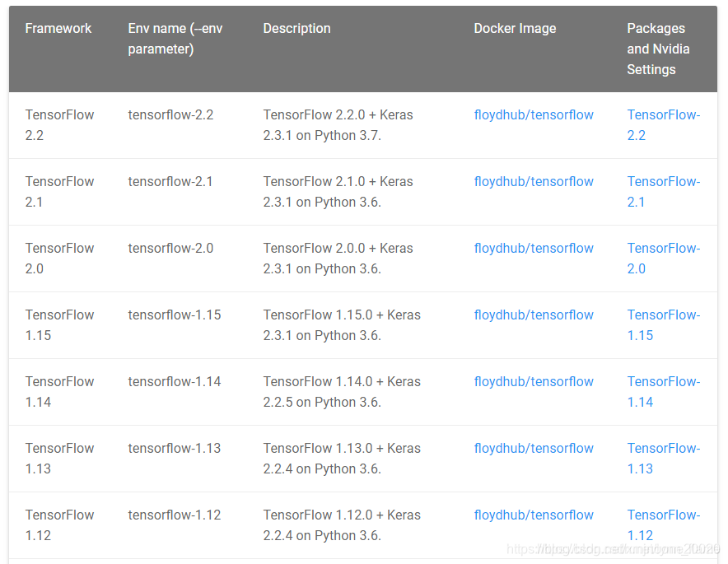This screenshot has width=728, height=564.
Task: Open the TensorFlow-1.14 packages link
Action: point(664,392)
